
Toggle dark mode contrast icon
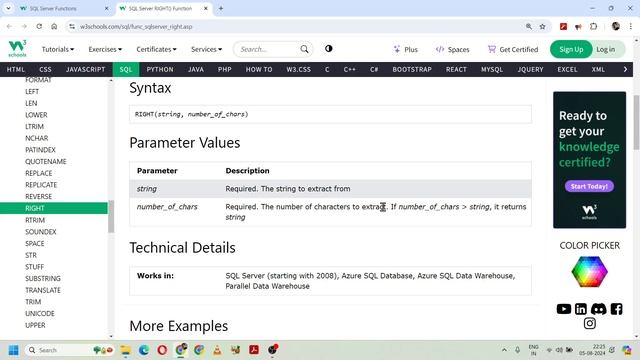tap(329, 49)
